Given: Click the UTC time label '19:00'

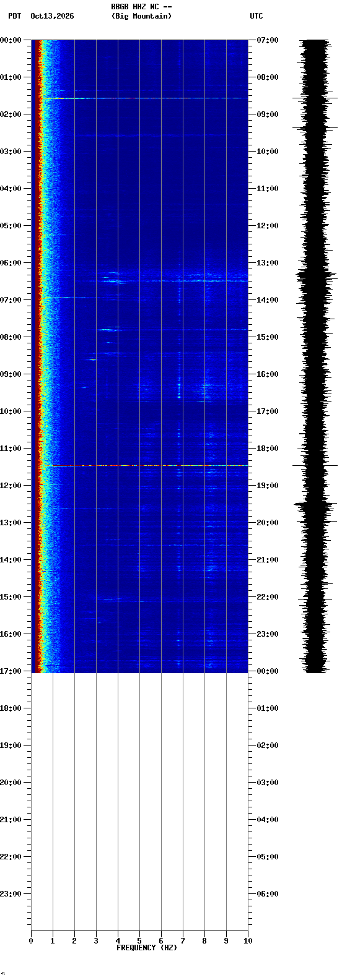Looking at the screenshot, I should tap(268, 486).
